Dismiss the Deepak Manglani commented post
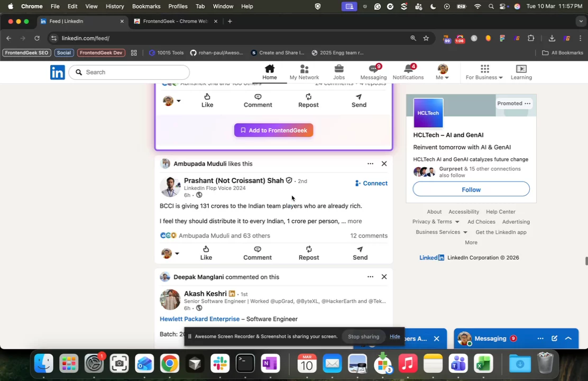The height and width of the screenshot is (381, 588). [384, 277]
